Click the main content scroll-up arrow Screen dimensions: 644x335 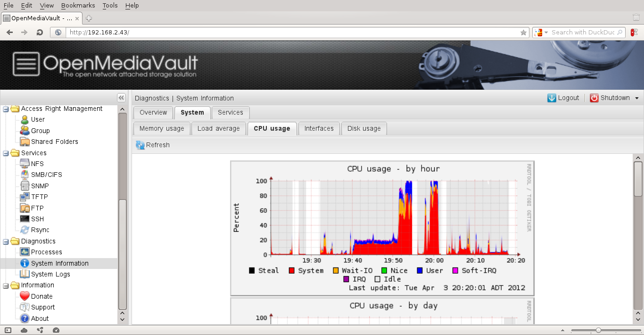[638, 157]
